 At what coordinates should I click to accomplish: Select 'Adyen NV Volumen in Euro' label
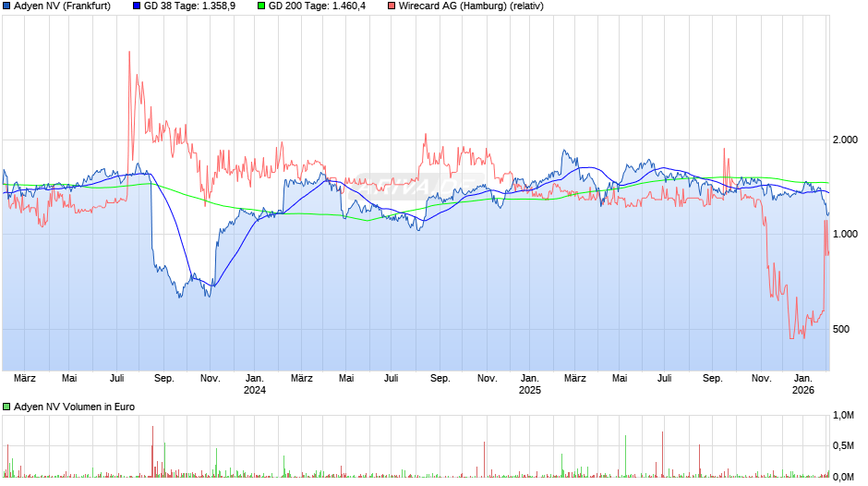point(74,407)
